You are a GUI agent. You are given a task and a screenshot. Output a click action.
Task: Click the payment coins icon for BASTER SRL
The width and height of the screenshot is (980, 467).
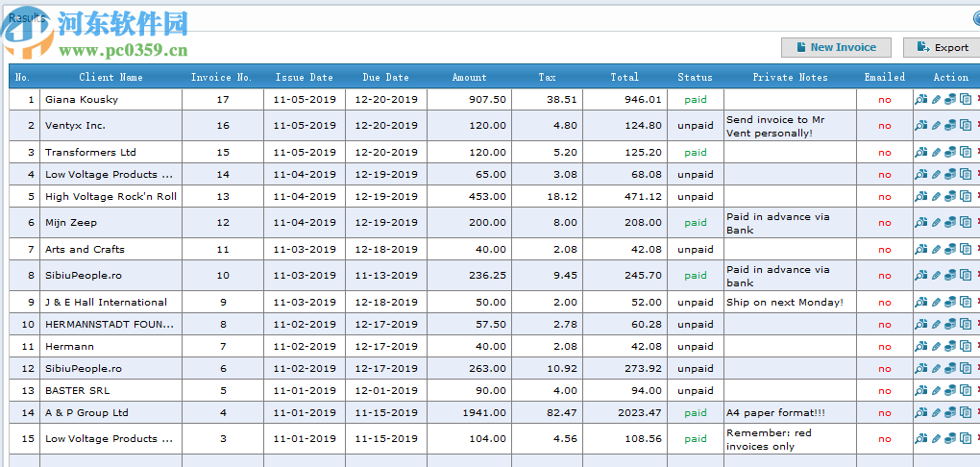pos(950,391)
